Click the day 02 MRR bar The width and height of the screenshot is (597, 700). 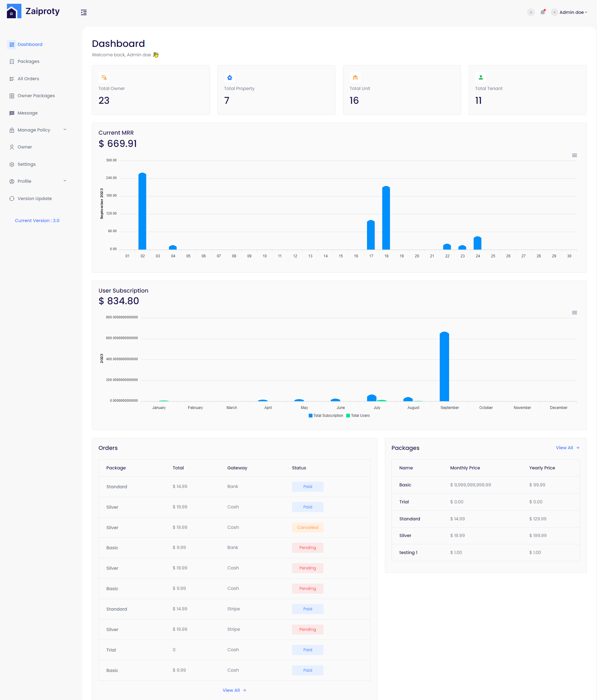[142, 211]
